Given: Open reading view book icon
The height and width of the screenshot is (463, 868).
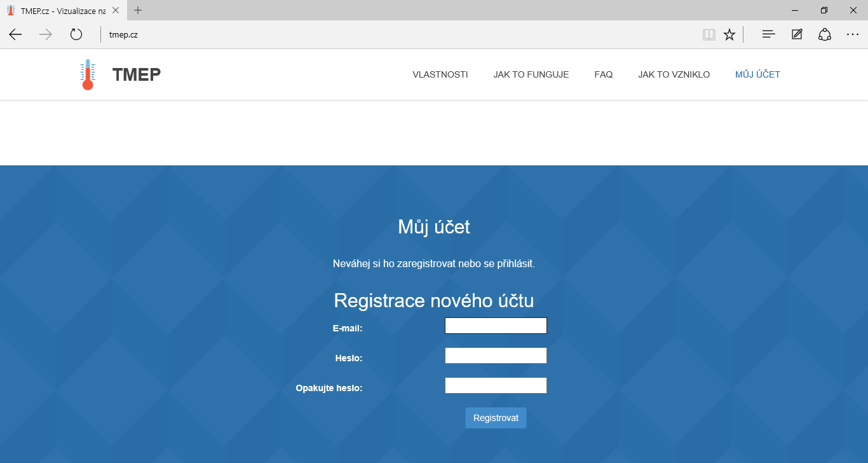Looking at the screenshot, I should click(x=709, y=34).
